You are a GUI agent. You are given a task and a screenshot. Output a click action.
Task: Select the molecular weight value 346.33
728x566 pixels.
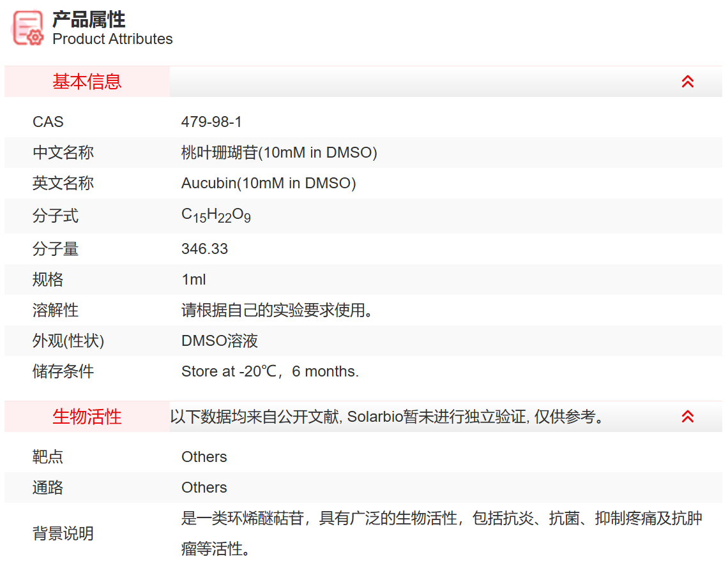point(204,248)
